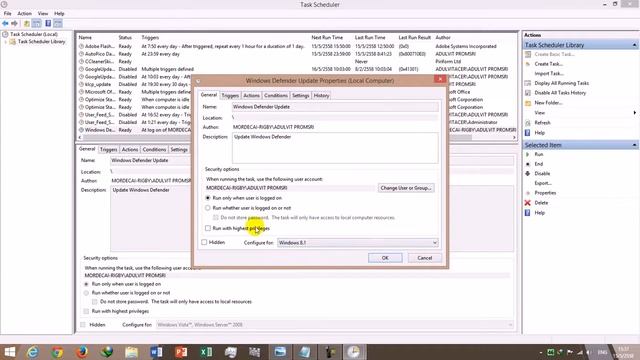Check the Hidden checkbox in the properties dialog
Image resolution: width=640 pixels, height=360 pixels.
click(x=204, y=242)
